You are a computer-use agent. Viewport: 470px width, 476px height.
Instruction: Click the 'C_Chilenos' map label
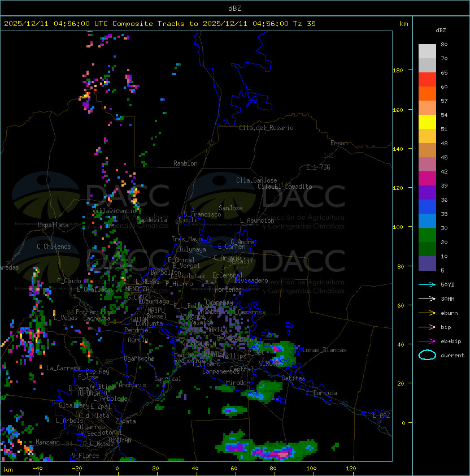pos(54,246)
